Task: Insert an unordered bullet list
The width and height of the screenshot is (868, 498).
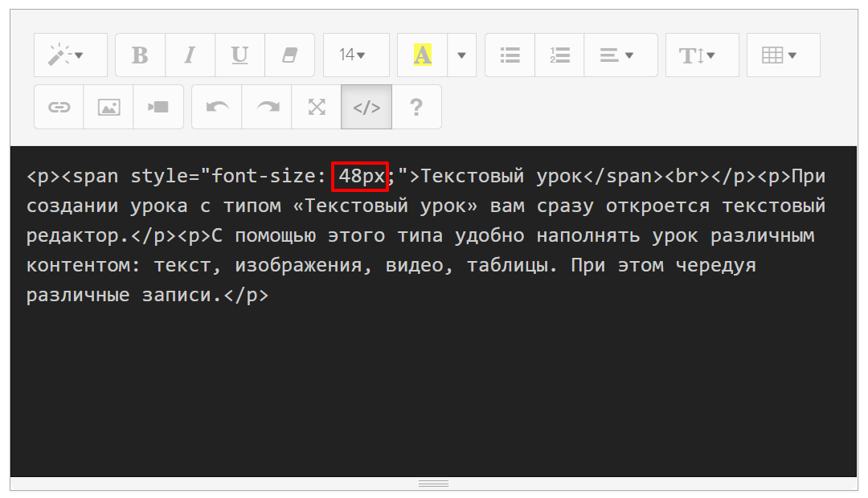Action: (510, 55)
